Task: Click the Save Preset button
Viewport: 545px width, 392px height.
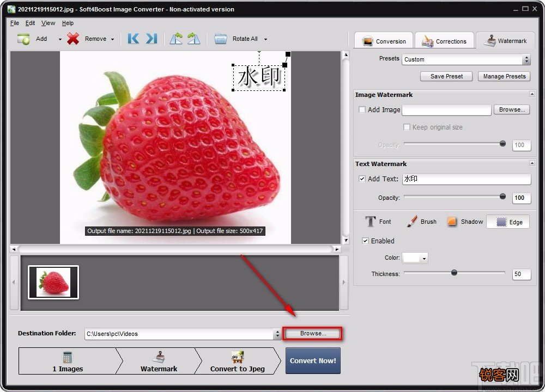Action: pos(446,76)
